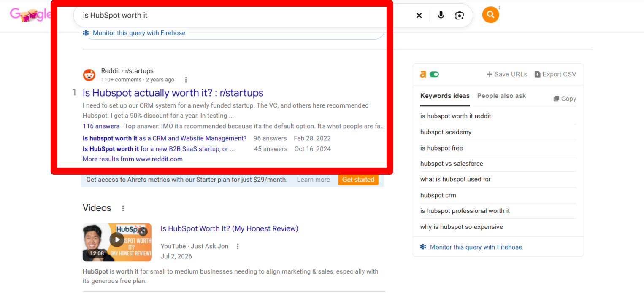Open search by image camera icon

pos(460,16)
